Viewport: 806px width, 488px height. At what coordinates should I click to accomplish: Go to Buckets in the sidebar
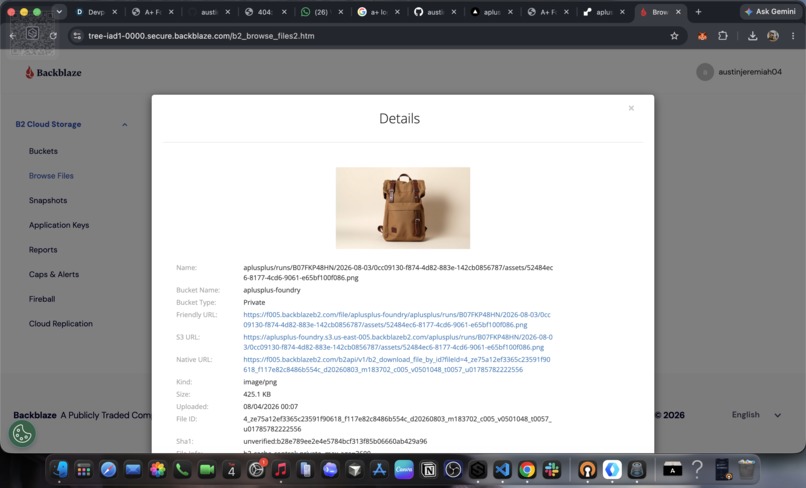[43, 151]
